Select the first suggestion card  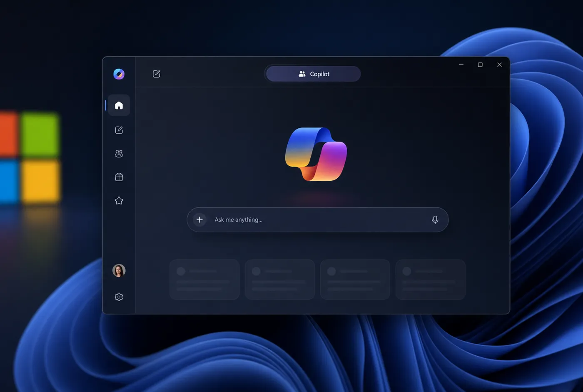click(x=204, y=280)
